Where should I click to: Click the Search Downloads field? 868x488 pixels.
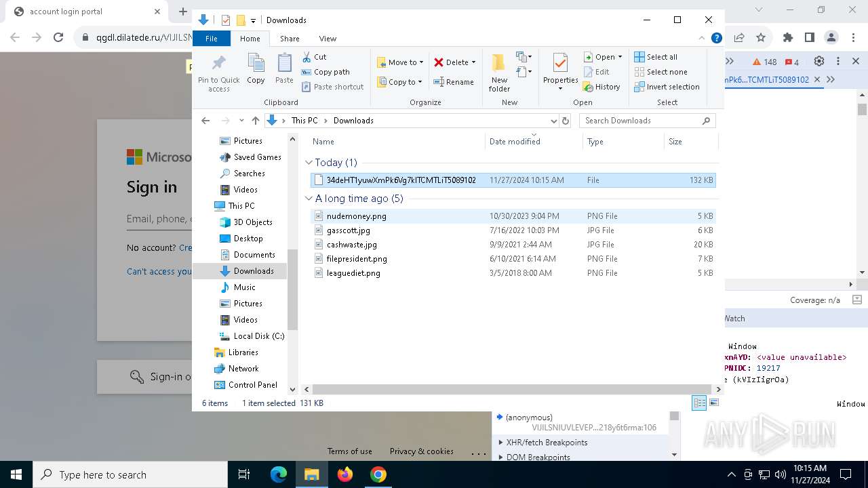coord(648,121)
